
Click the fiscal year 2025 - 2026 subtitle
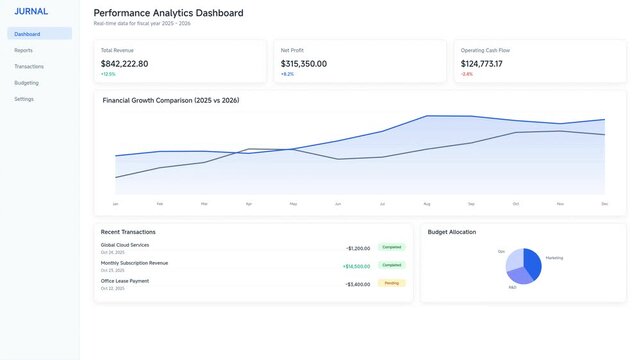pyautogui.click(x=142, y=23)
